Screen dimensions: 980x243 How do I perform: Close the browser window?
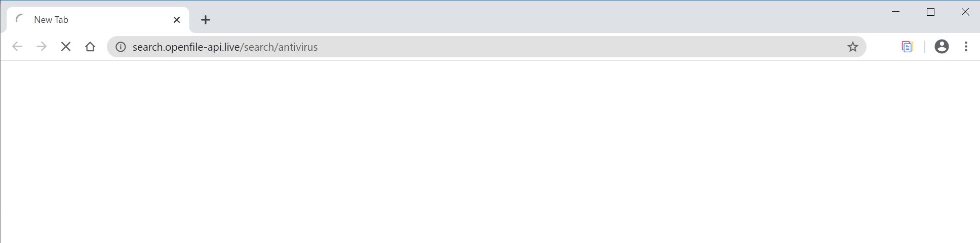965,12
